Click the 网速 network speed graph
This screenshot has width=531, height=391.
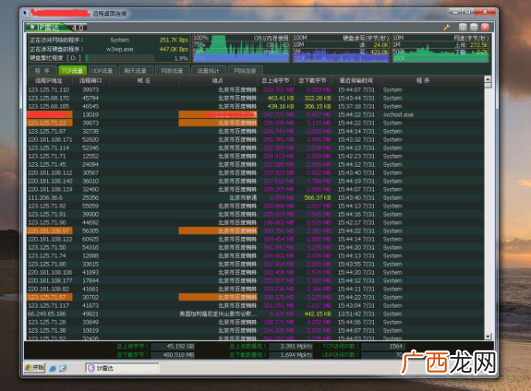tap(440, 48)
